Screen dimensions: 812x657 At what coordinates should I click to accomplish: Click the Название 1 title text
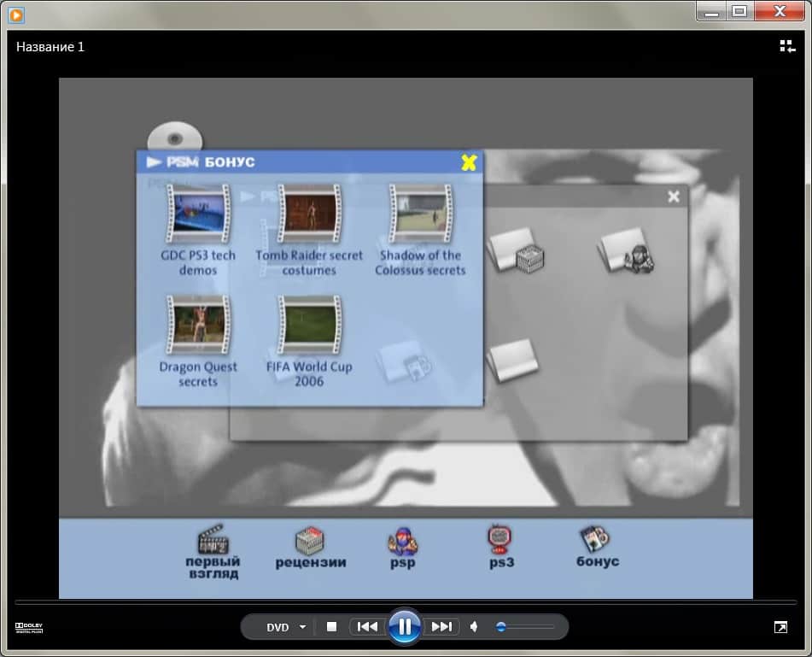point(50,47)
